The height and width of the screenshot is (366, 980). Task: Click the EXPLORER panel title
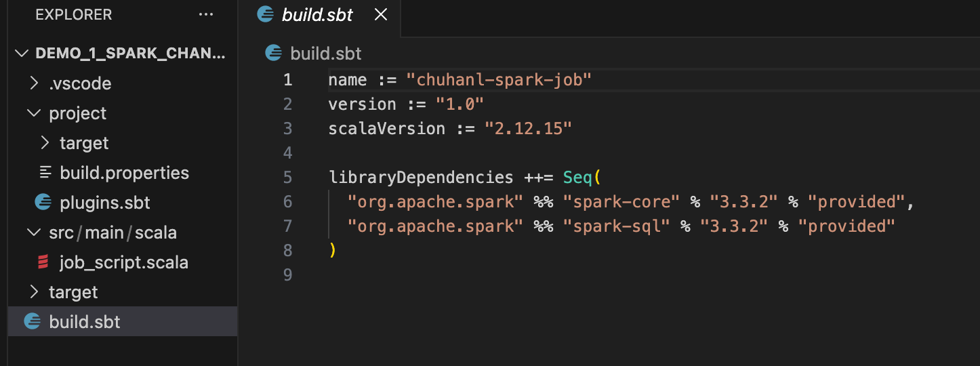(x=74, y=14)
